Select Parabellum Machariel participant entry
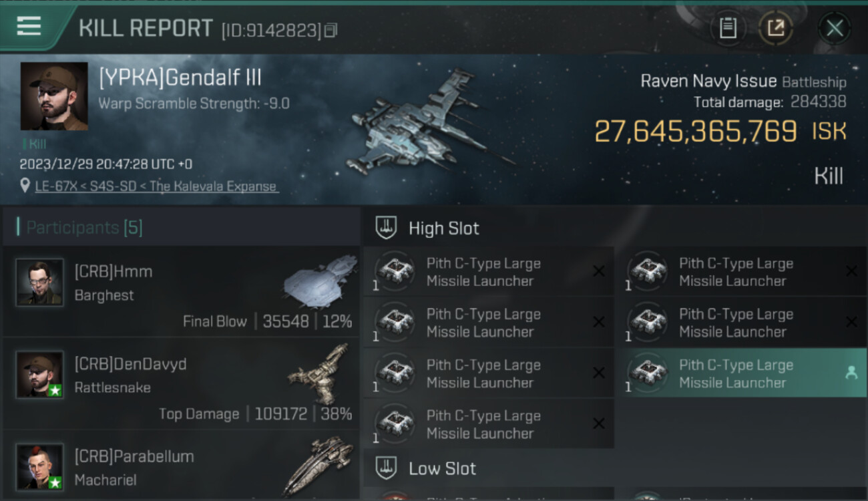This screenshot has width=868, height=501. click(181, 466)
